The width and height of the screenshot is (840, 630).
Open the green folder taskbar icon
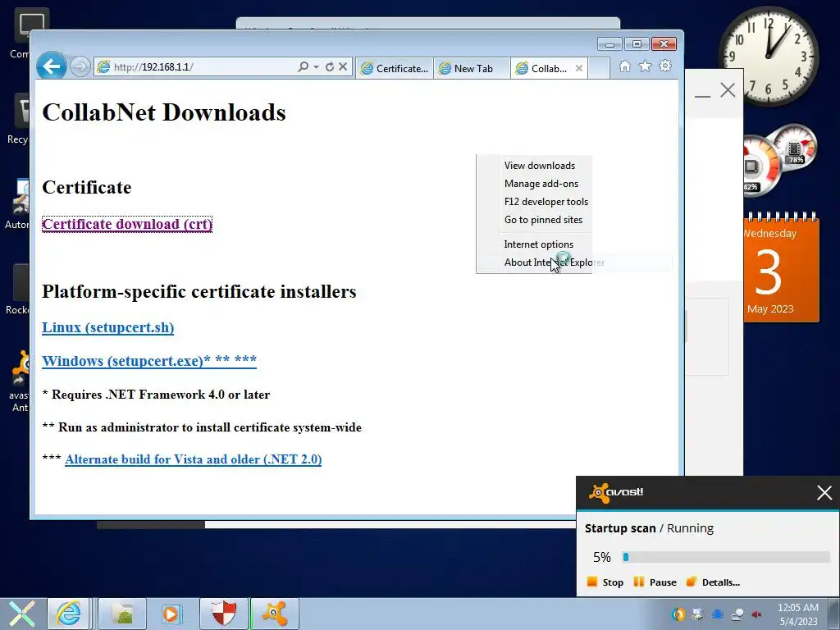click(124, 614)
